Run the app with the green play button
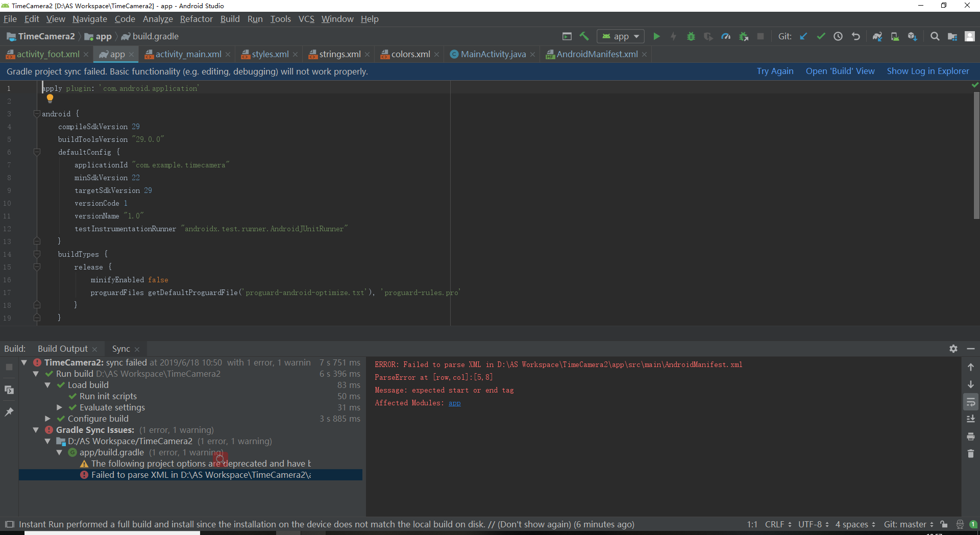This screenshot has width=980, height=535. click(x=657, y=36)
